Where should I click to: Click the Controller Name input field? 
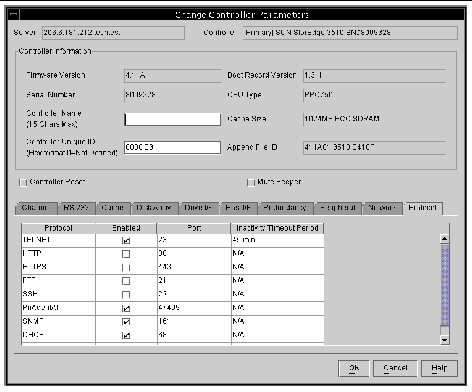coord(172,119)
